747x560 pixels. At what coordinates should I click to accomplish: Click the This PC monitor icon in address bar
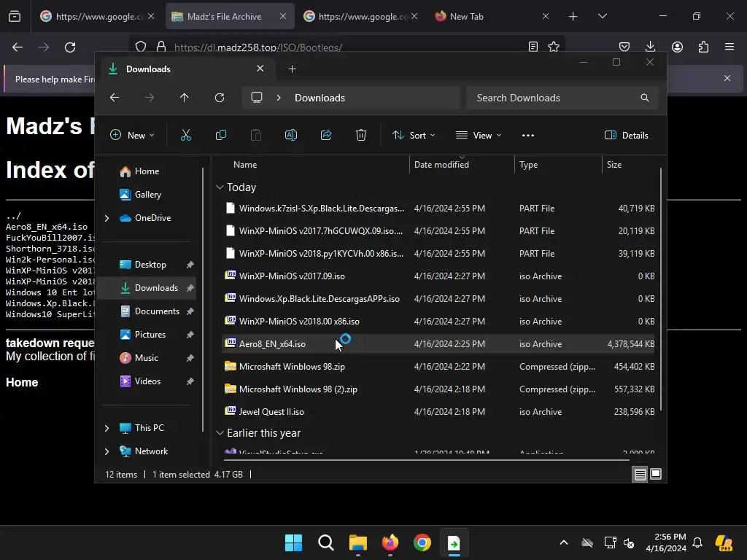(x=257, y=98)
